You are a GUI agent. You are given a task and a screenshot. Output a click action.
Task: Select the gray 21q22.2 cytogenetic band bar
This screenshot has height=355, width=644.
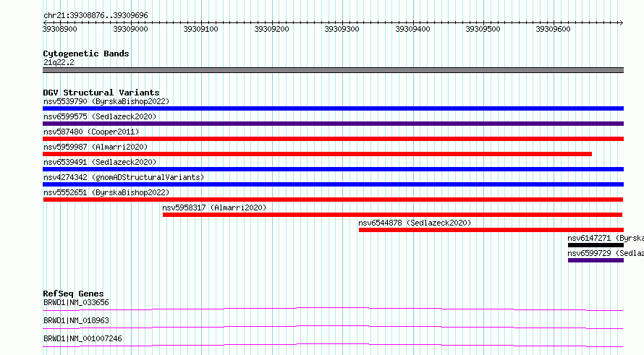[333, 70]
